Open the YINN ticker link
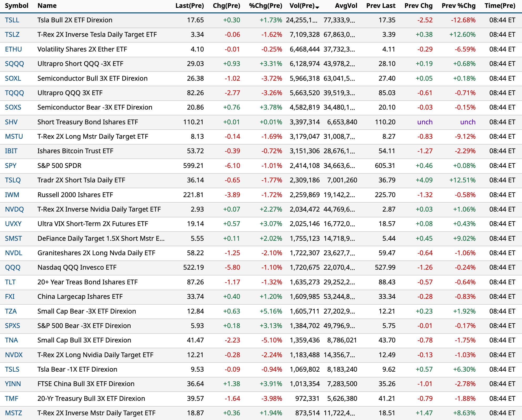This screenshot has width=522, height=420. coord(13,384)
